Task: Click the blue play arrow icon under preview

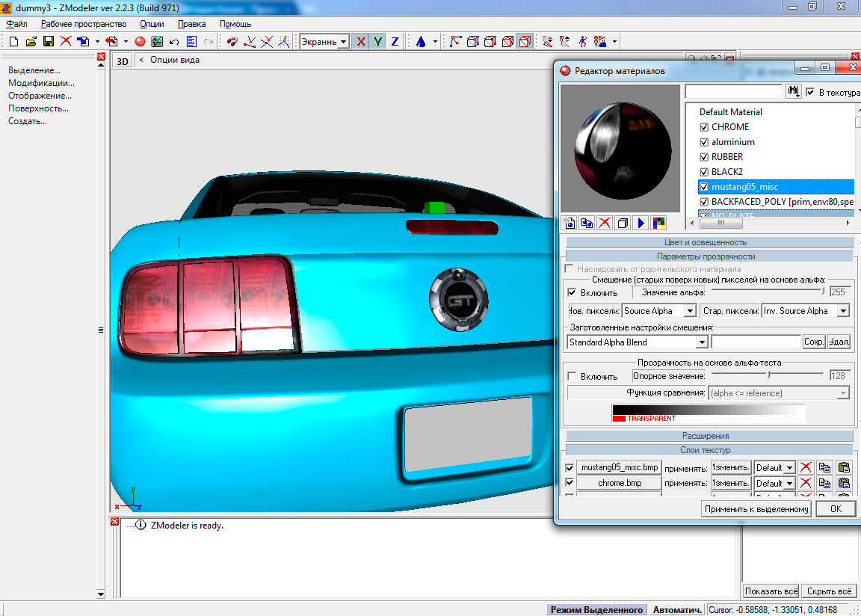Action: pyautogui.click(x=641, y=223)
